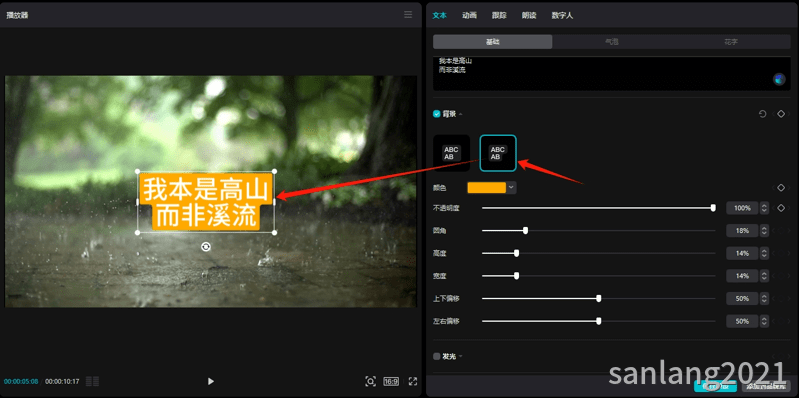799x398 pixels.
Task: Click the 100% opacity value field
Action: click(x=742, y=208)
